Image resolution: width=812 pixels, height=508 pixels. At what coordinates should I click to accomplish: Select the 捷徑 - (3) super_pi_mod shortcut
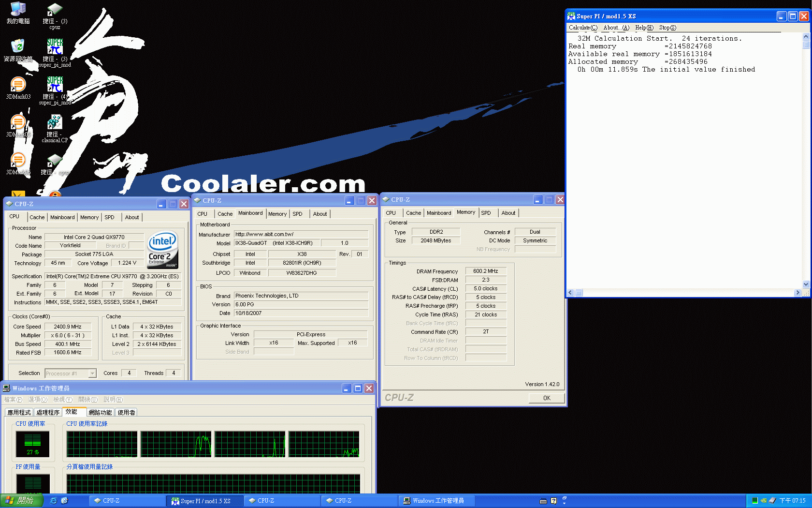click(55, 53)
